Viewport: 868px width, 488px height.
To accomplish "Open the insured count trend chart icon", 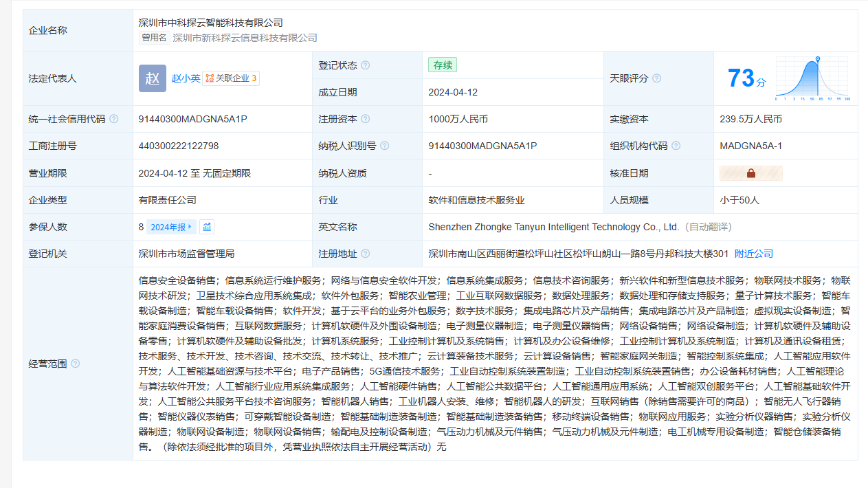I will pyautogui.click(x=207, y=227).
